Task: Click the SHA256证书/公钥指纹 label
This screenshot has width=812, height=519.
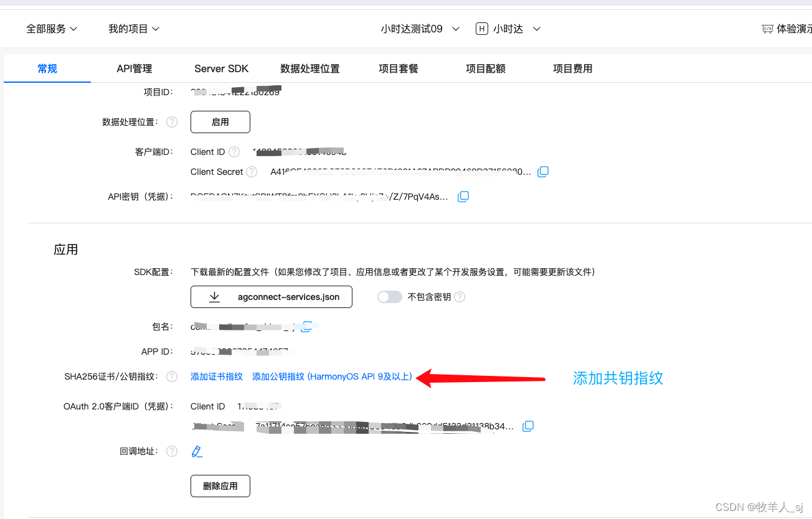Action: (x=112, y=376)
